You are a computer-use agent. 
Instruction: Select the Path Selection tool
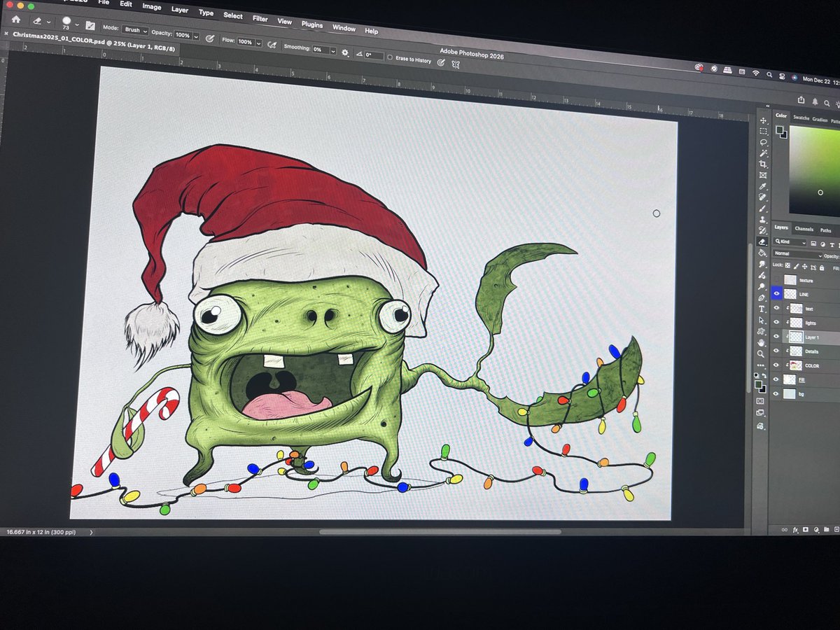[x=762, y=320]
